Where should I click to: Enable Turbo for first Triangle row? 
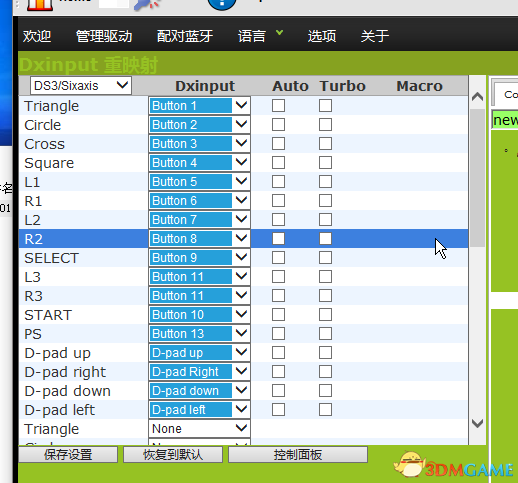[x=325, y=106]
